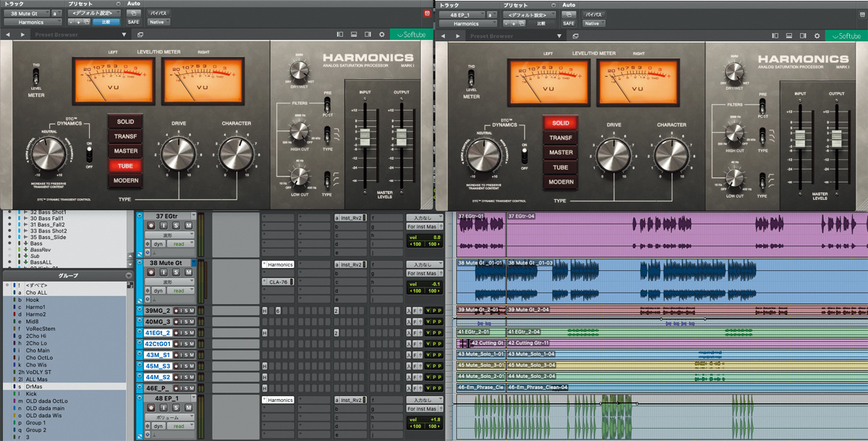Select the DrMas group in the group list
Viewport: 868px width, 441px height.
[35, 387]
